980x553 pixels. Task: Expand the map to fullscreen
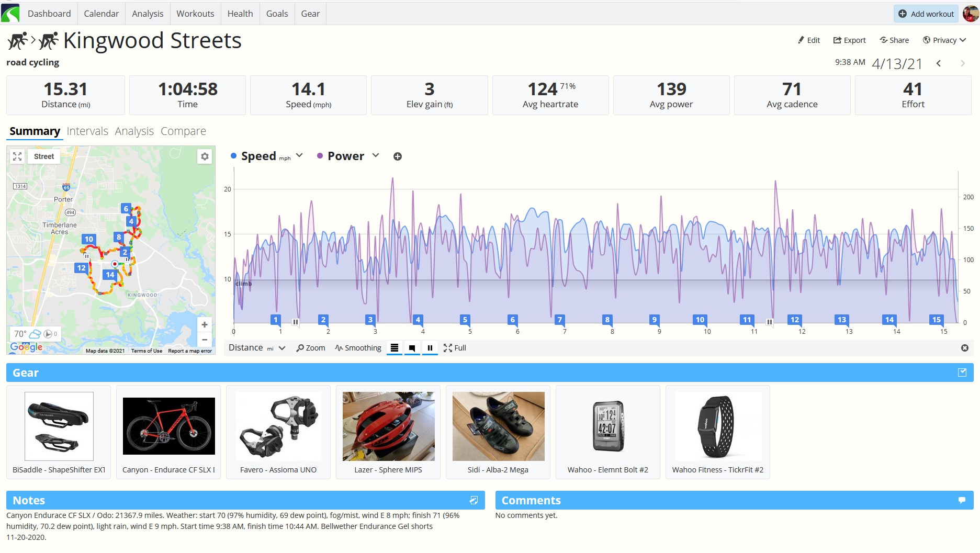17,156
